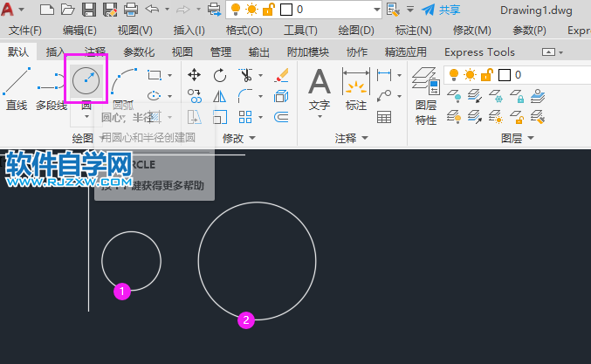Expand the 图层 panel
Image resolution: width=591 pixels, height=364 pixels.
click(x=518, y=138)
